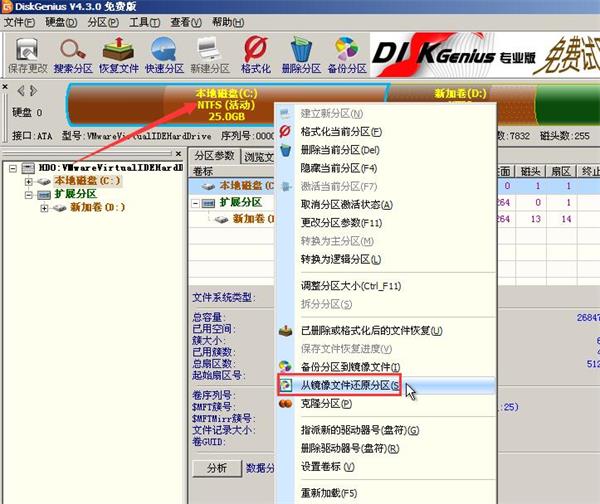
Task: Collapse the HD0 VMware disk tree node
Action: 13,168
